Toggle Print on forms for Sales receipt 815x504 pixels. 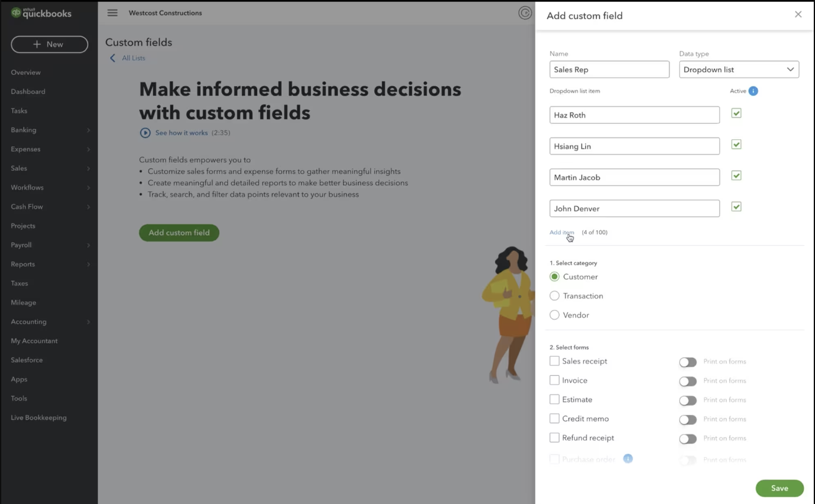[x=687, y=362]
